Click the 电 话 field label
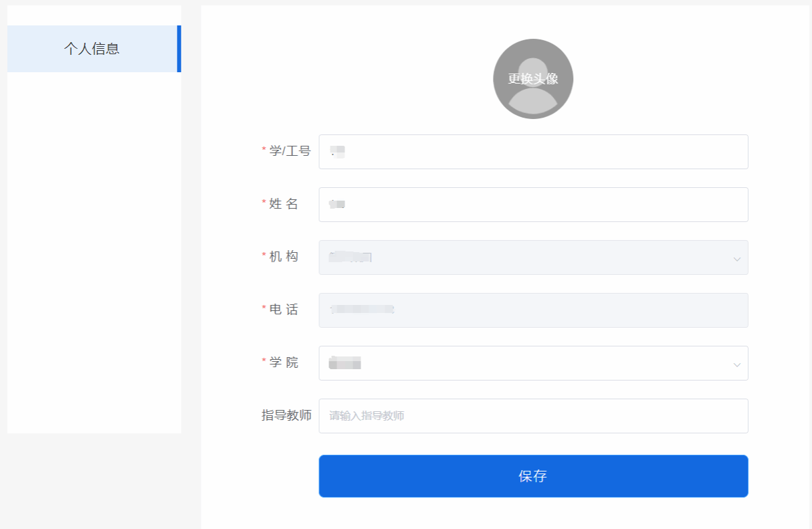 (x=284, y=310)
